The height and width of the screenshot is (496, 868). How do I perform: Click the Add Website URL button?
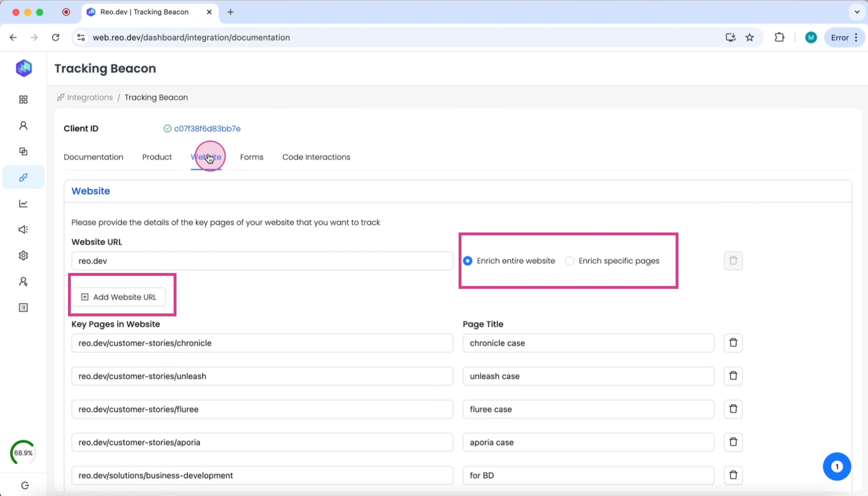(x=119, y=297)
